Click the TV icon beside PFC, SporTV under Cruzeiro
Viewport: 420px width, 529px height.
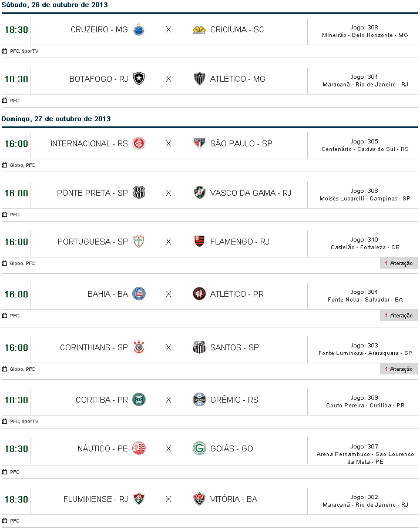(x=5, y=51)
